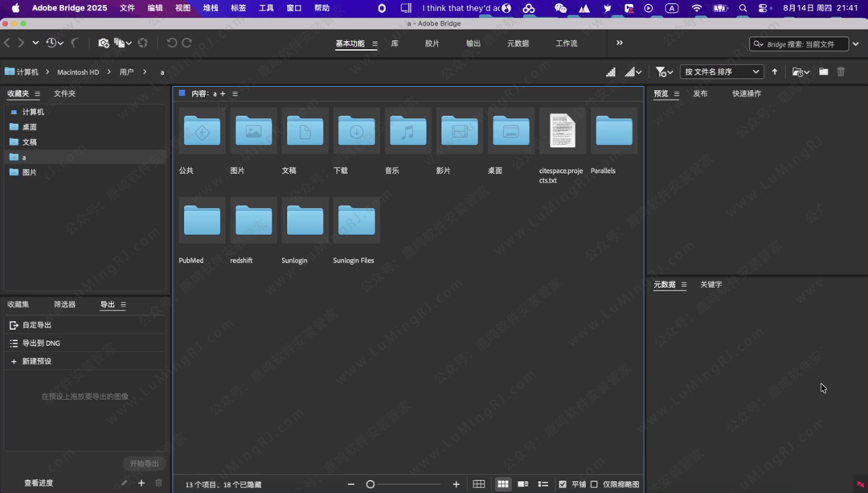This screenshot has height=493, width=868.
Task: Open the 堆栈 menu in the menu bar
Action: [x=211, y=8]
